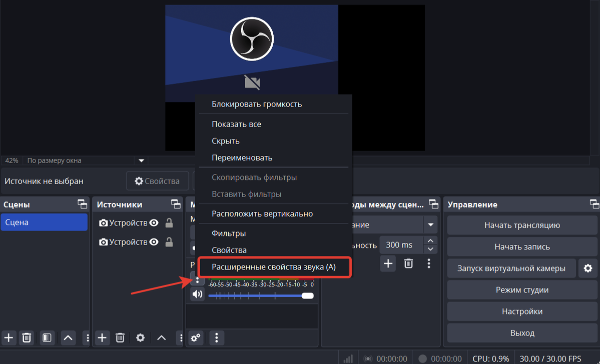600x364 pixels.
Task: Click the audio volume slider handle
Action: 307,296
